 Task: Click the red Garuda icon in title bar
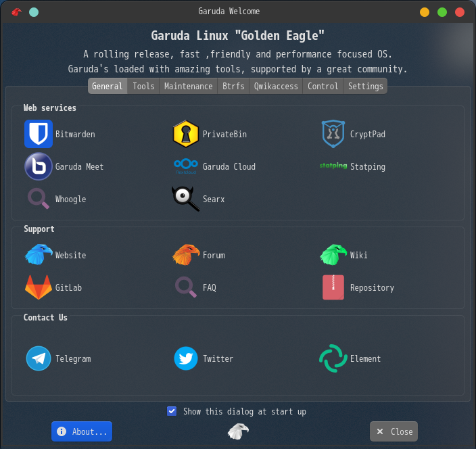tap(16, 12)
